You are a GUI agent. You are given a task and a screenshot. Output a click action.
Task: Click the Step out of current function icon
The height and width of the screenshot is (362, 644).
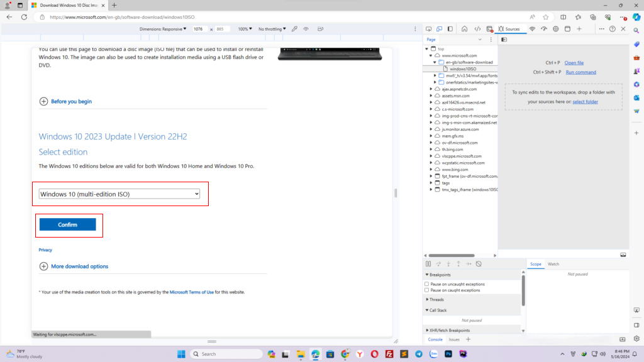(458, 263)
